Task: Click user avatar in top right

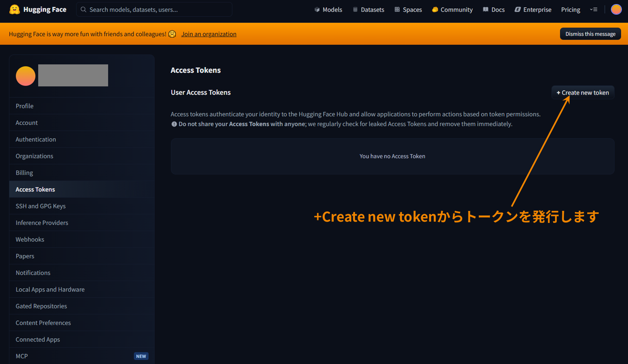Action: [x=616, y=10]
